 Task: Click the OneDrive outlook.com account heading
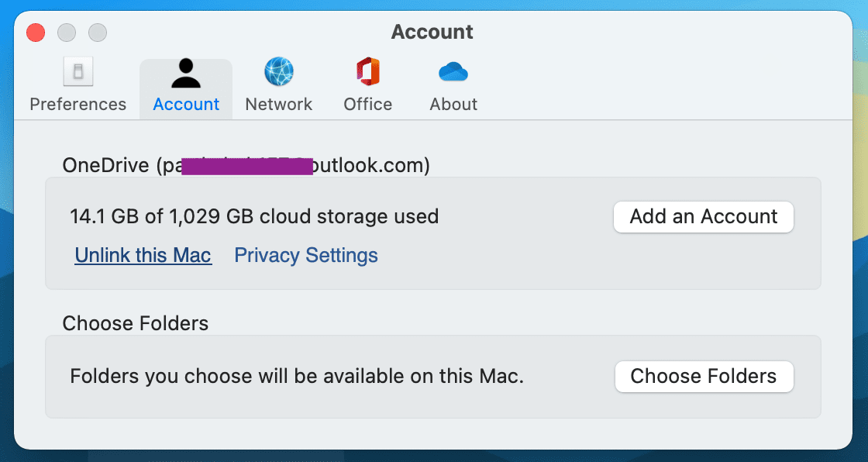(246, 165)
